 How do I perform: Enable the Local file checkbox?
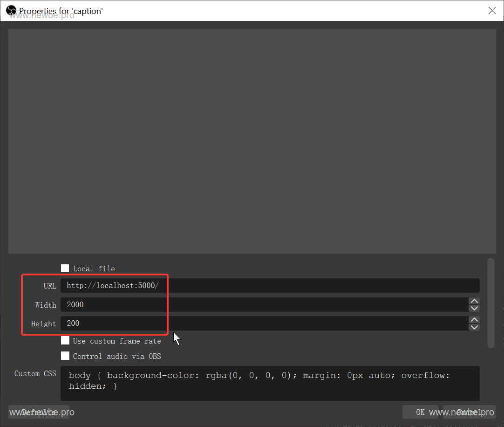pos(65,268)
